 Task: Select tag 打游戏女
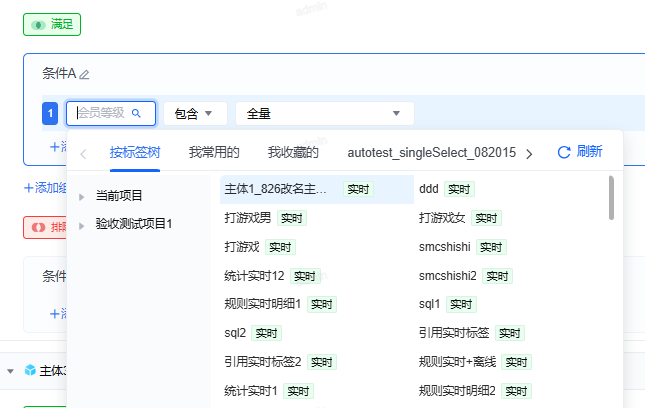pos(442,218)
